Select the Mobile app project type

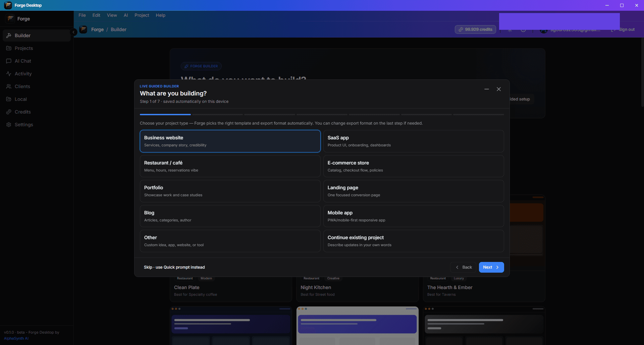coord(414,216)
